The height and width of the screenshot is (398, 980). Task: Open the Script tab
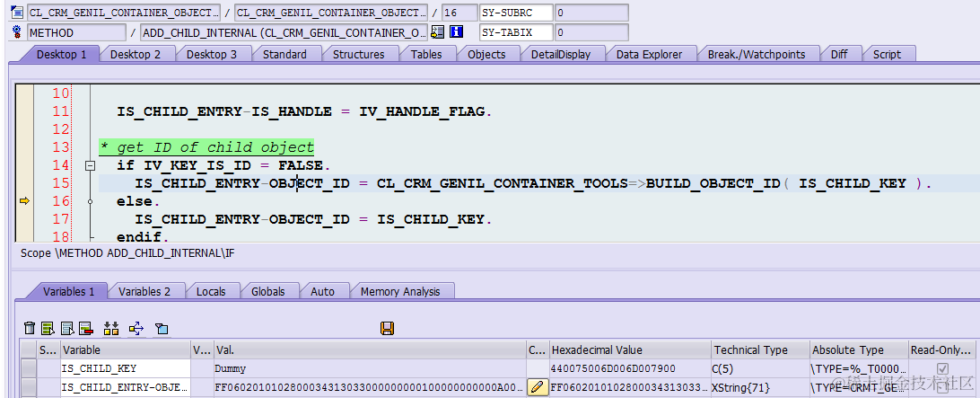coord(887,55)
